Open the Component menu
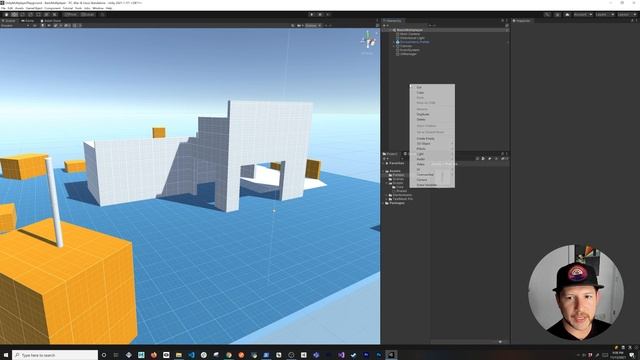 pyautogui.click(x=52, y=8)
